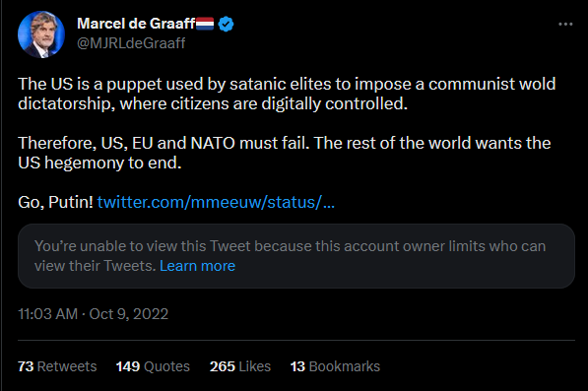Click the words 'digitally controlled' in tweet
Viewport: 588px width, 391px height.
pos(334,103)
